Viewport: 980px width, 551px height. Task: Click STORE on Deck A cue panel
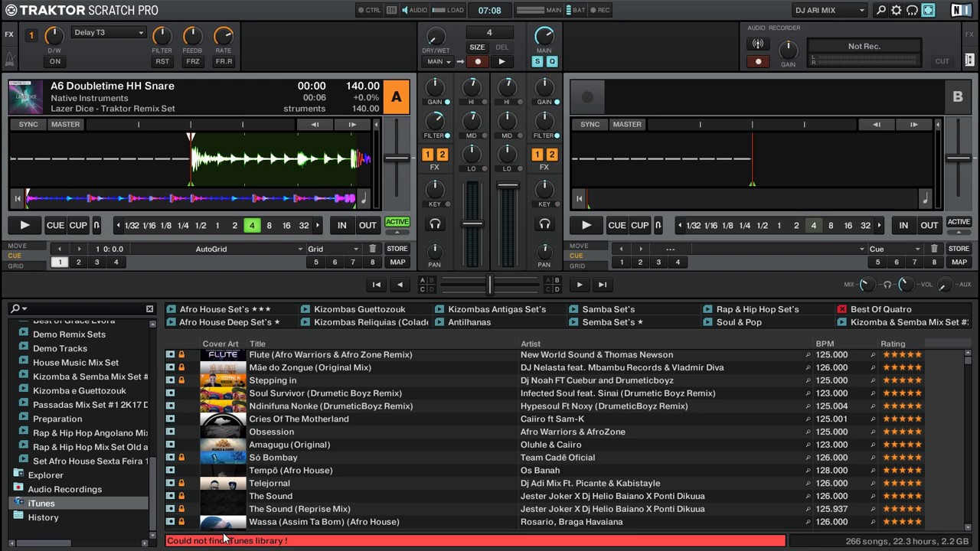coord(397,249)
